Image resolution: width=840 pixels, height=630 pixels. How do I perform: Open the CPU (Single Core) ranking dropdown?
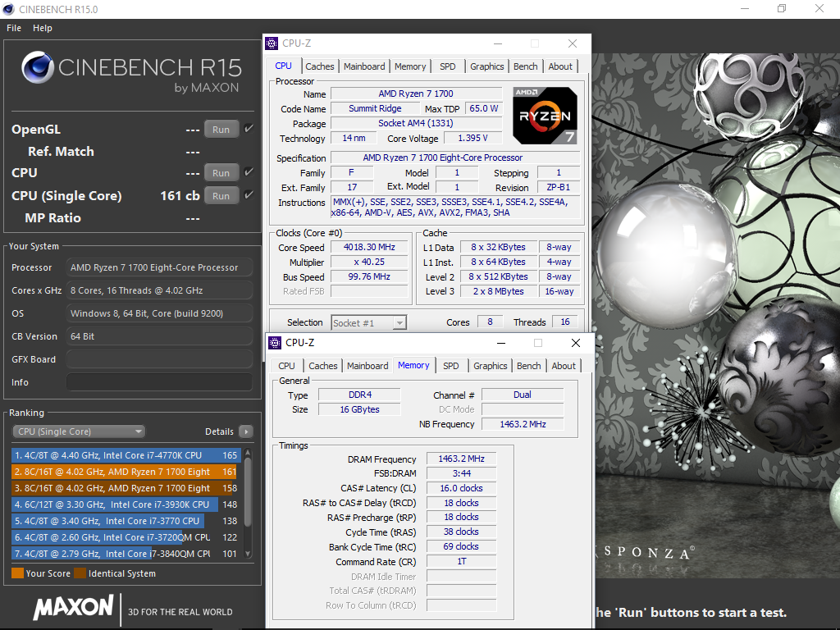(79, 431)
